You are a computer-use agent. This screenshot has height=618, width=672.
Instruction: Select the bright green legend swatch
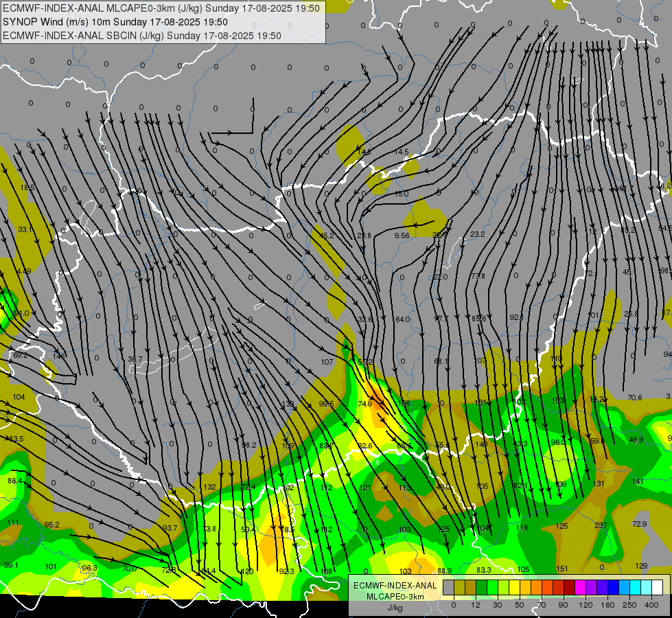[492, 588]
